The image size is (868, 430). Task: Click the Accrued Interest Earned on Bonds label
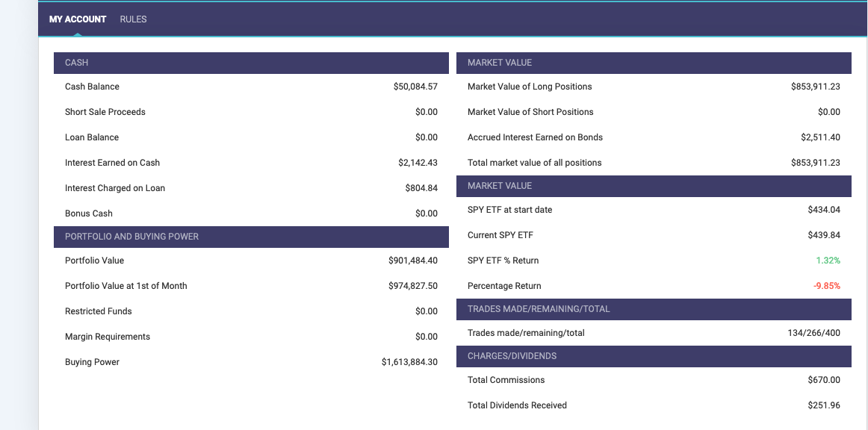coord(535,137)
